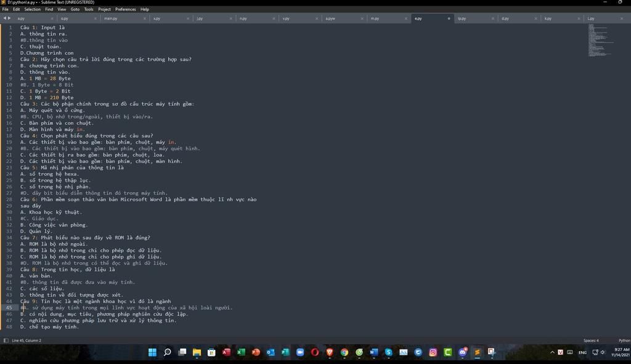
Task: Switch to the a.py tab
Action: click(x=34, y=18)
